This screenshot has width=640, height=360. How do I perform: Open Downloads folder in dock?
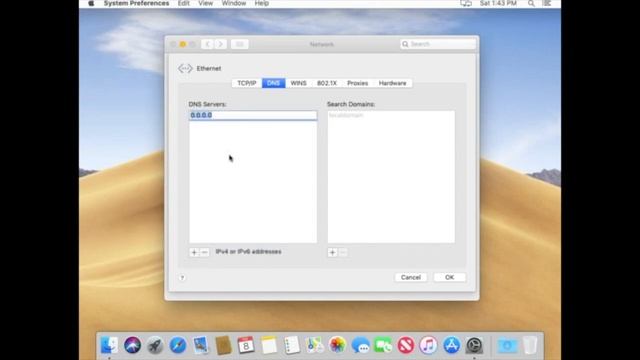tap(507, 345)
